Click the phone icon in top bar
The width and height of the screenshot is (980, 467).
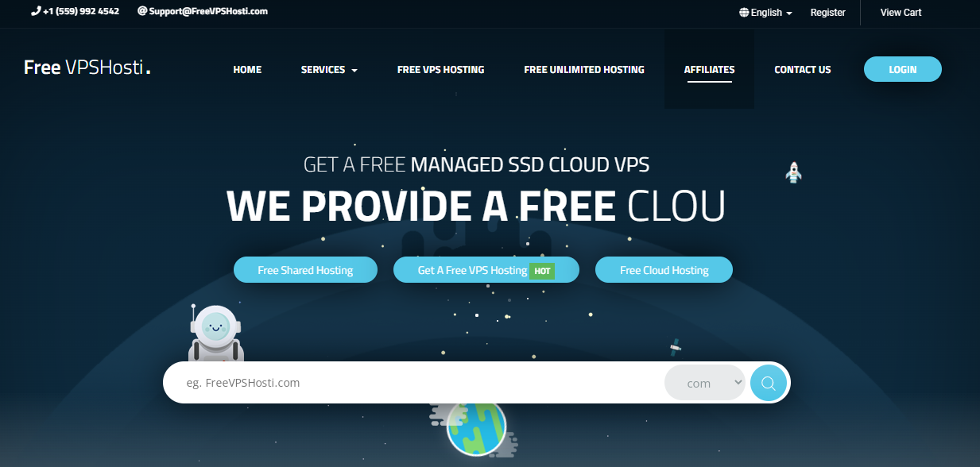coord(36,12)
